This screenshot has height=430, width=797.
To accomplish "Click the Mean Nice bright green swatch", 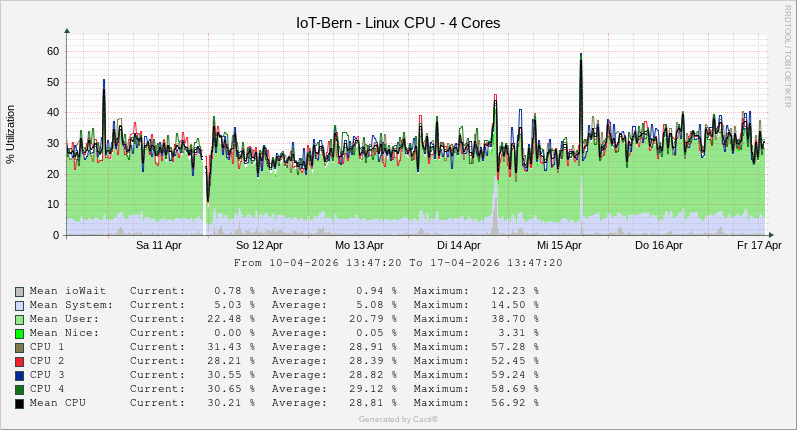I will (20, 333).
